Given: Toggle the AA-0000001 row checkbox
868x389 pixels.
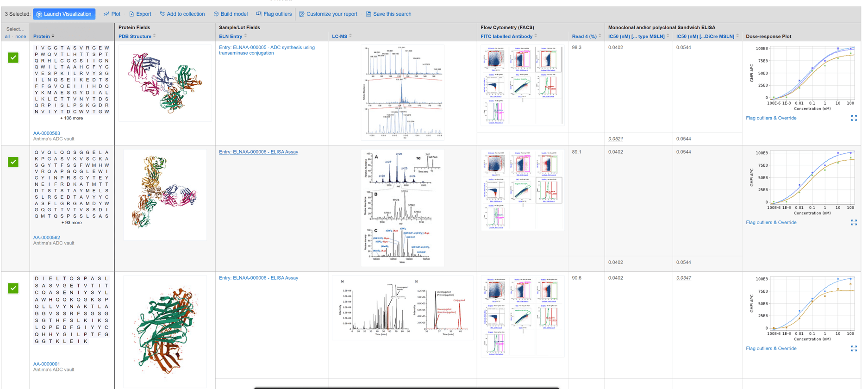Looking at the screenshot, I should (x=13, y=288).
